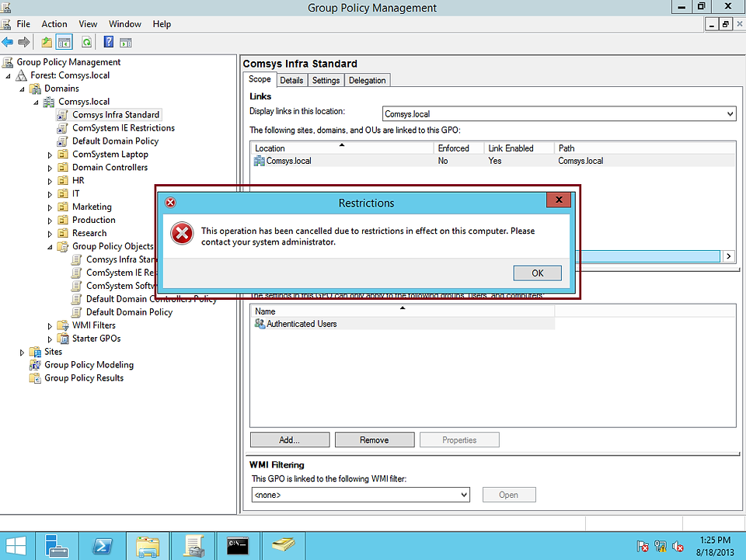Select the Group Policy Objects container icon
Image resolution: width=746 pixels, height=560 pixels.
[63, 246]
